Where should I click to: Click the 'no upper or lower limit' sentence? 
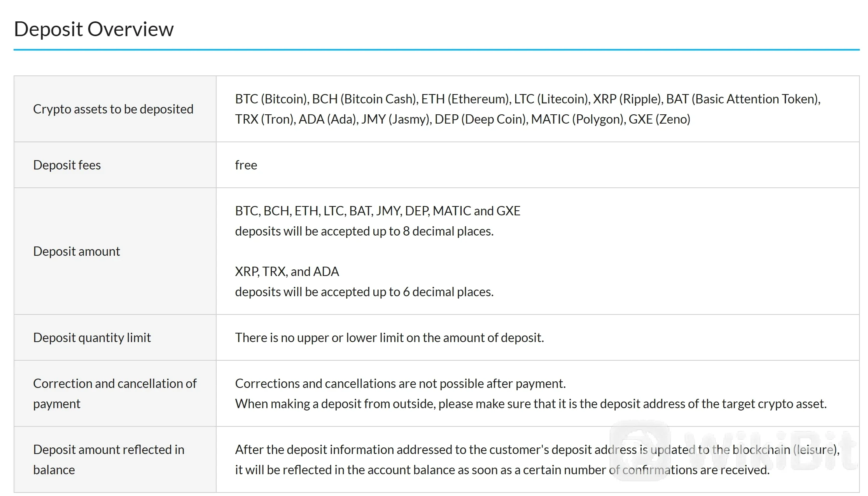tap(389, 338)
